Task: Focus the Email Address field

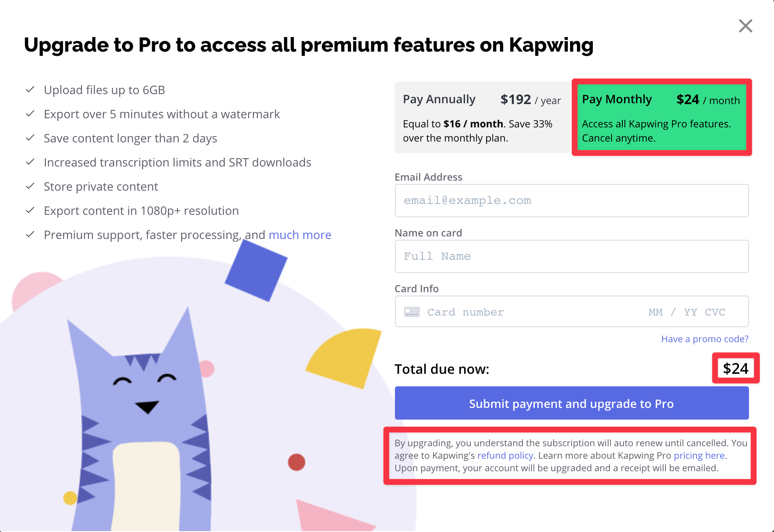Action: [571, 201]
